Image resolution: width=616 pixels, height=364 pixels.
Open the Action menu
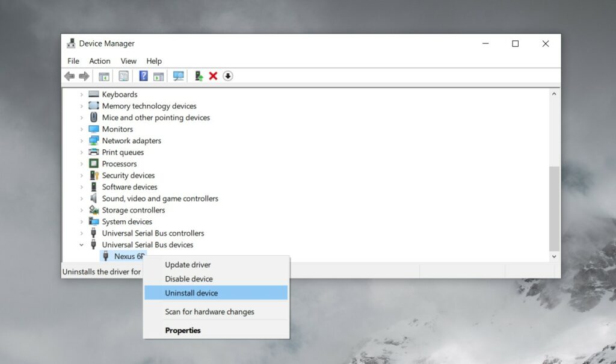[x=99, y=61]
